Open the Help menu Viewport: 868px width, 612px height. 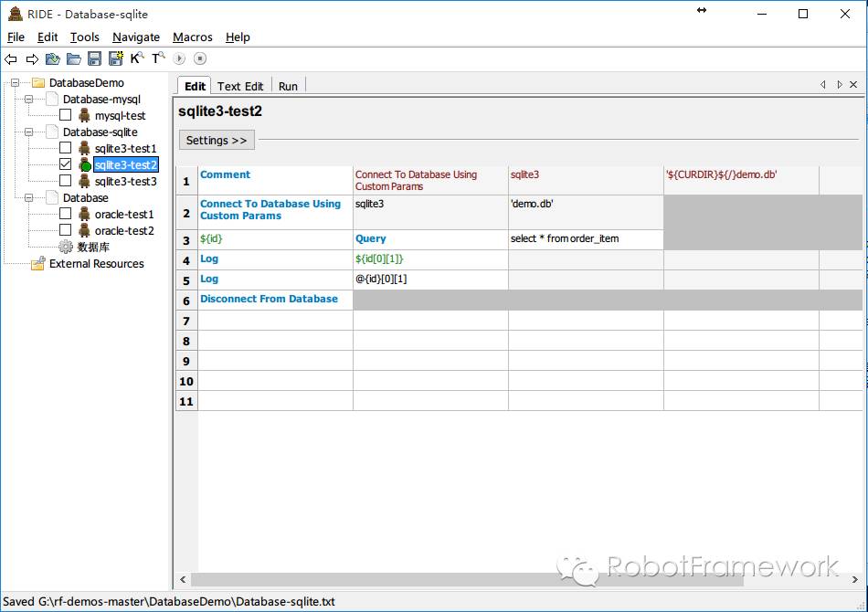click(238, 37)
